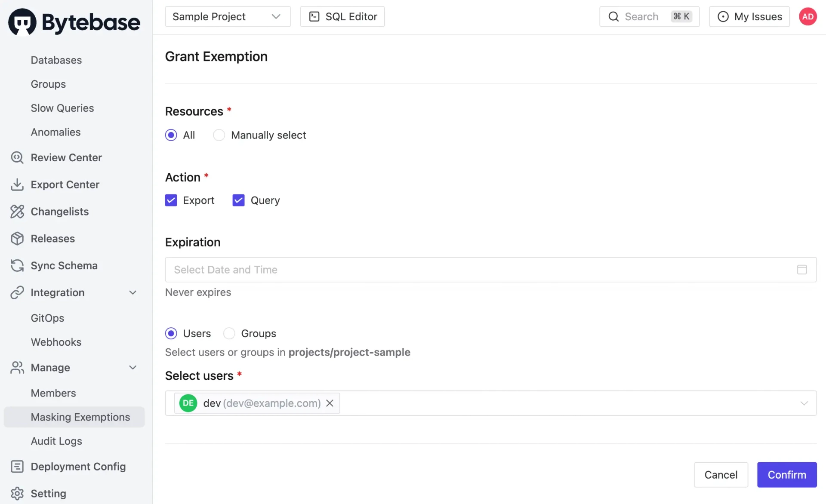
Task: Open the Audit Logs page
Action: pos(56,441)
